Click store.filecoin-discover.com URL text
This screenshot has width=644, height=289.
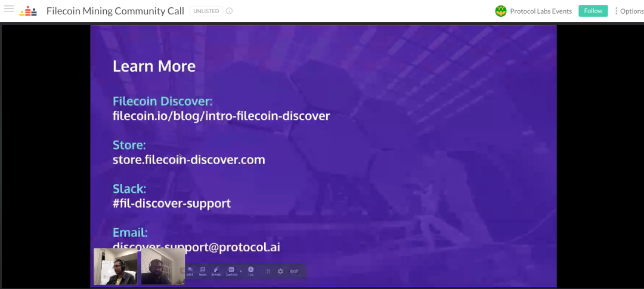pos(189,160)
